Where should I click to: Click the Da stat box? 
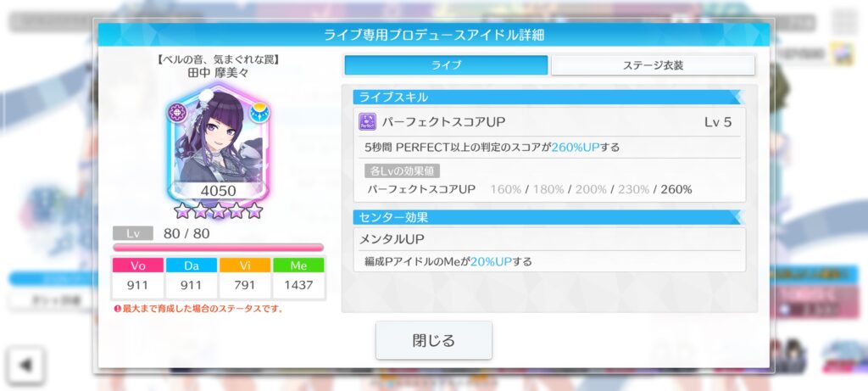click(192, 278)
